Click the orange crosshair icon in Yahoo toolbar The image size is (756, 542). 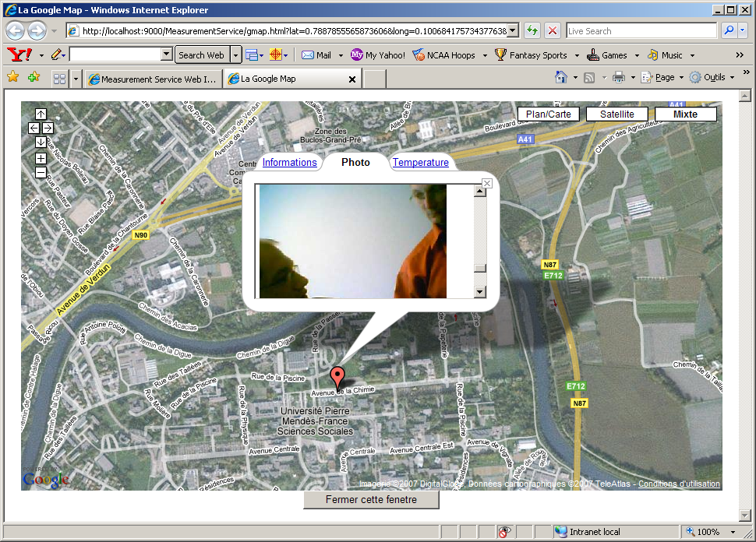pos(275,55)
